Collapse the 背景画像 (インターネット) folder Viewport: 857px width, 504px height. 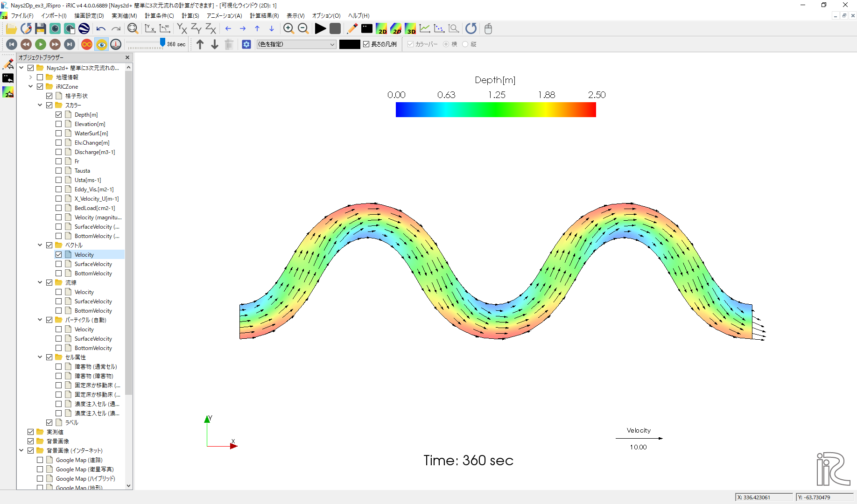pyautogui.click(x=21, y=450)
